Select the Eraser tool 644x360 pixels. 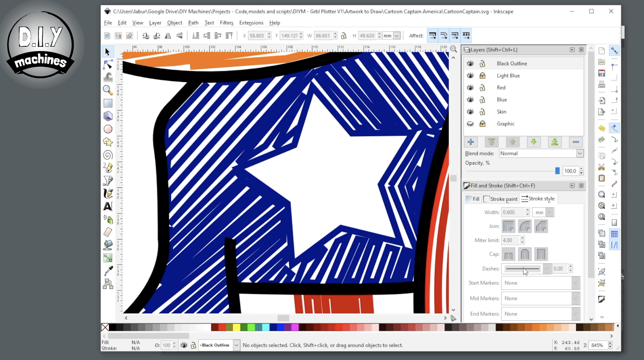(108, 232)
